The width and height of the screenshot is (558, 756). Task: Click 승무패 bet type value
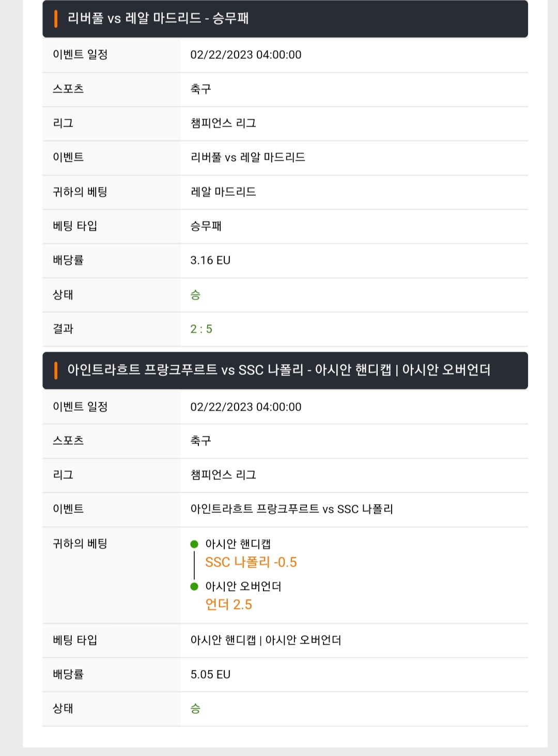pos(206,226)
